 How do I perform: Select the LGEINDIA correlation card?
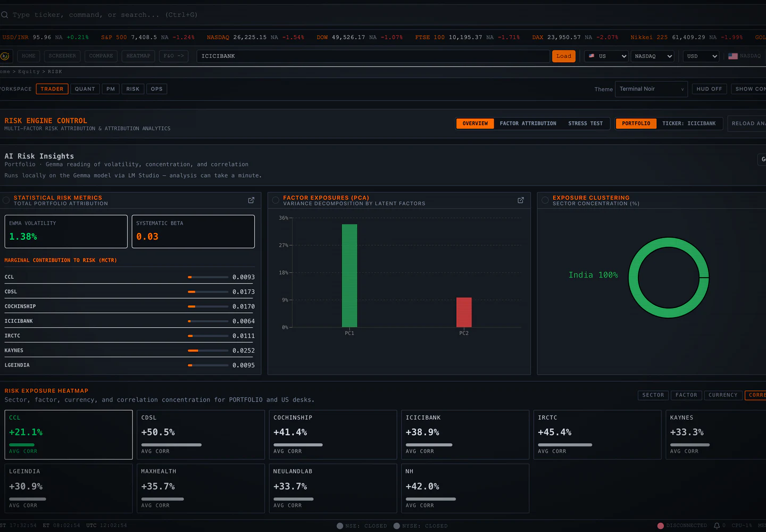pos(69,488)
